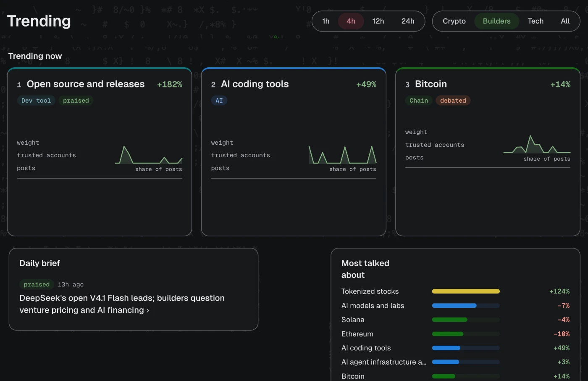This screenshot has height=381, width=588.
Task: Select the AI agent infrastructure row
Action: click(456, 362)
